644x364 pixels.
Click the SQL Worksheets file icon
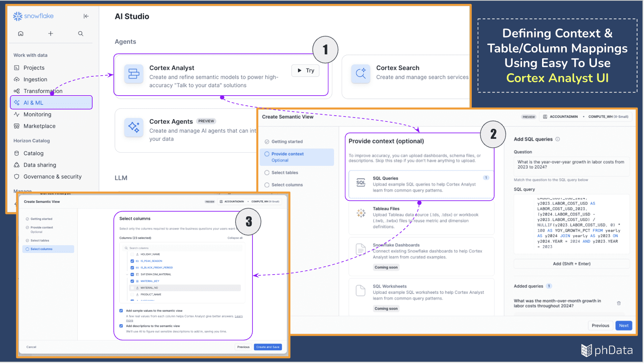[x=361, y=290]
